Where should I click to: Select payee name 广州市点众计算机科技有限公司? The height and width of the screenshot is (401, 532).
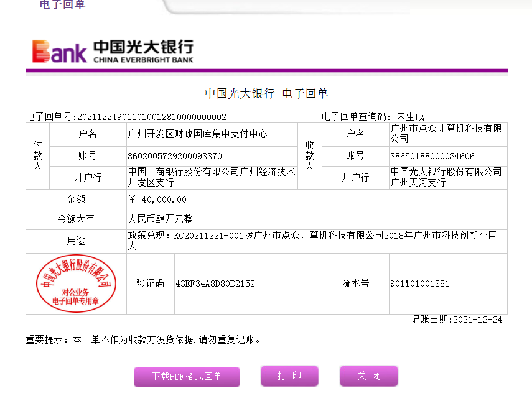pyautogui.click(x=446, y=134)
